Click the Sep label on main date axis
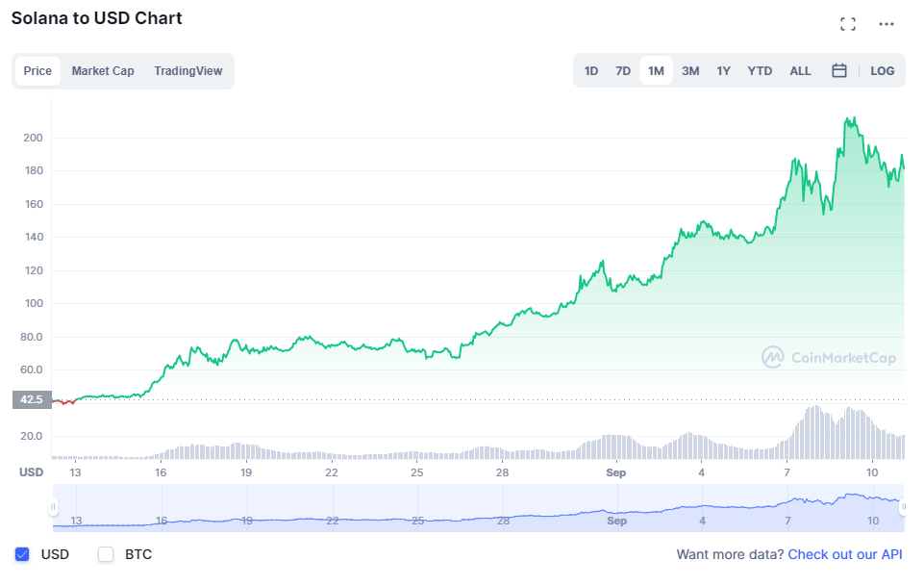The image size is (924, 586). pyautogui.click(x=615, y=472)
